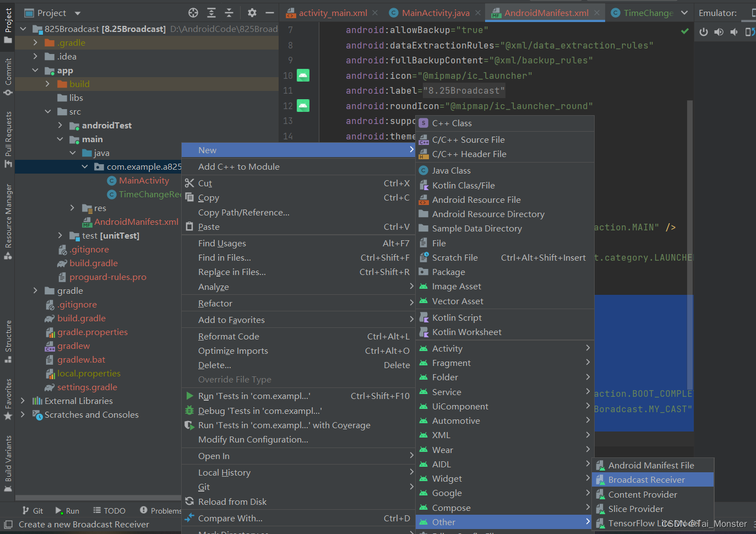Close the MainActivity.java tab
This screenshot has height=534, width=756.
[x=477, y=13]
